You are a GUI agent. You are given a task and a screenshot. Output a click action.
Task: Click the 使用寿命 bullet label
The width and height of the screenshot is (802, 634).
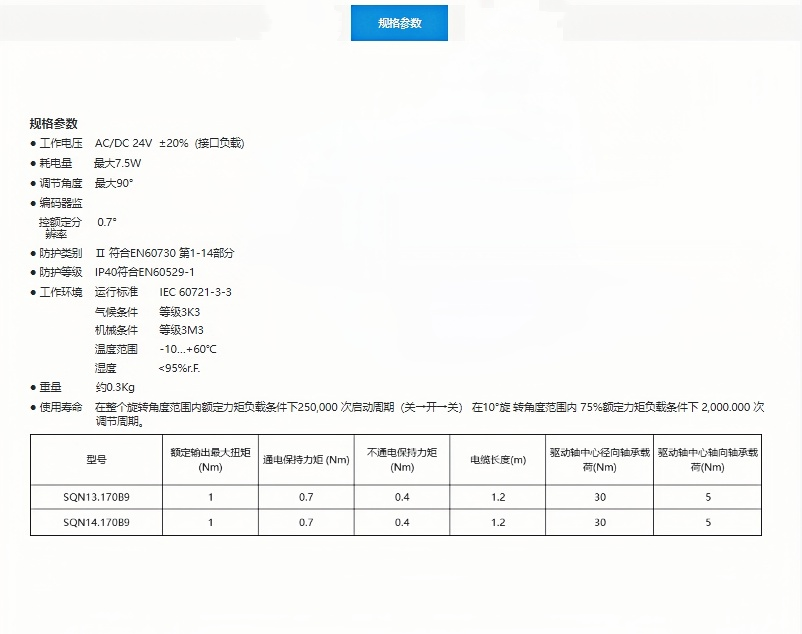point(60,407)
